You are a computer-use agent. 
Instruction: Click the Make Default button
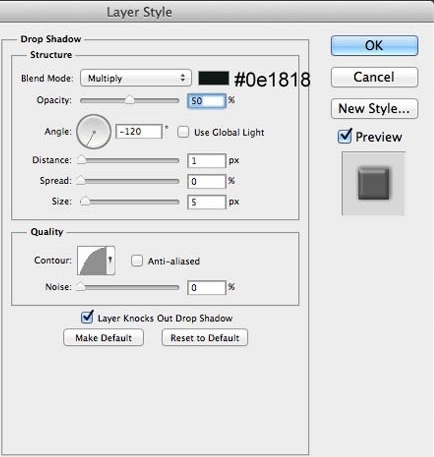click(x=104, y=337)
